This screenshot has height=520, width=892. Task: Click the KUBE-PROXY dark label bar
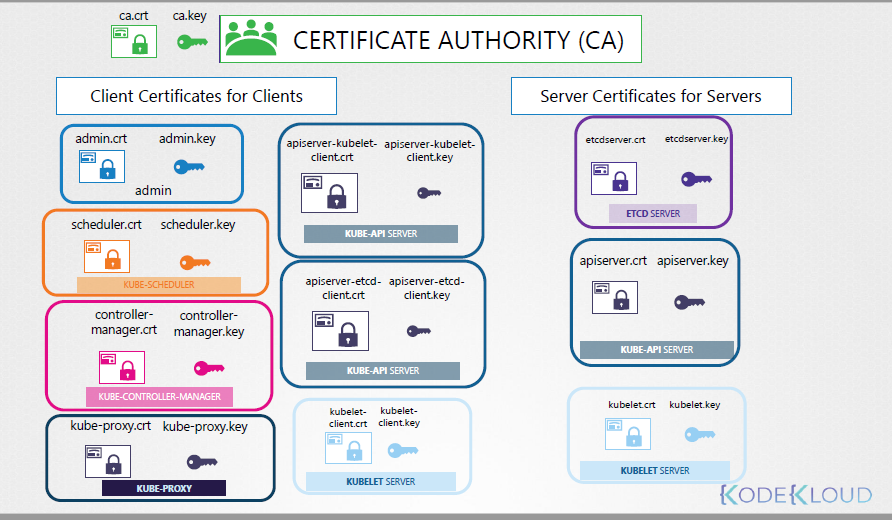click(x=164, y=488)
